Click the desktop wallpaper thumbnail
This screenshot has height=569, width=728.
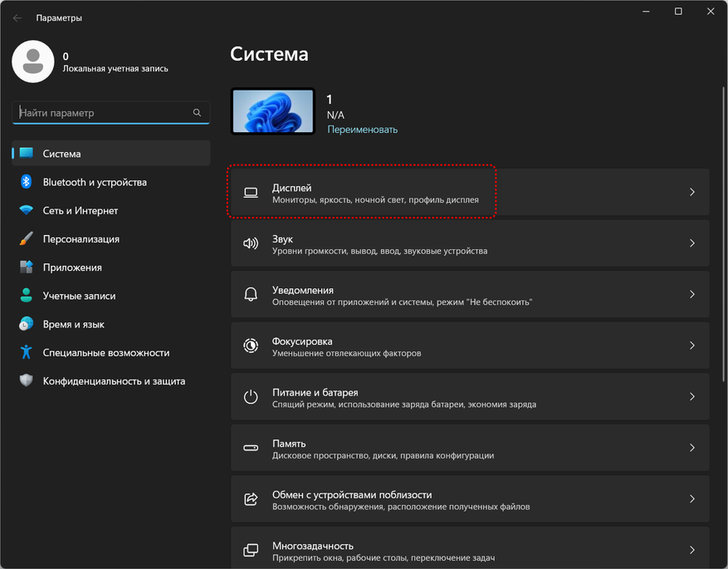(x=273, y=112)
